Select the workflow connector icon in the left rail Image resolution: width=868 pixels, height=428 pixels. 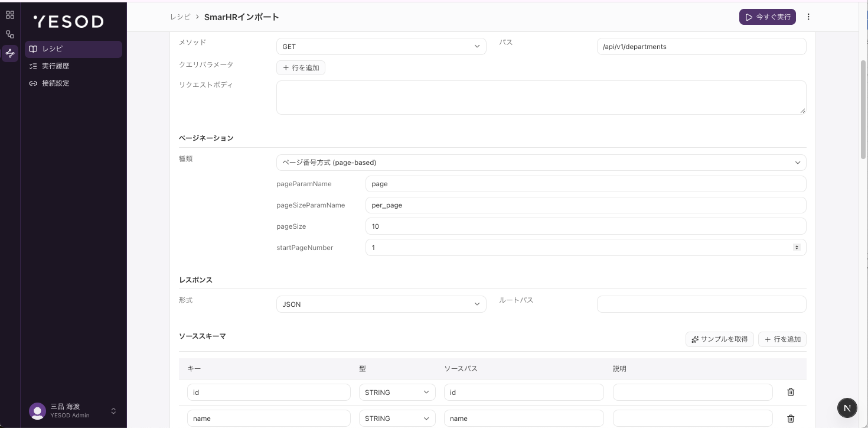click(x=10, y=53)
